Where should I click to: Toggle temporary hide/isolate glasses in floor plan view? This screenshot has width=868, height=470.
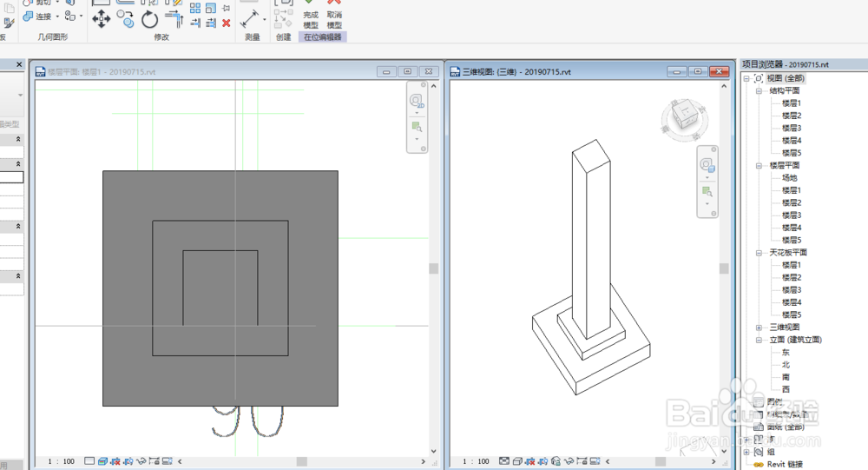point(141,461)
